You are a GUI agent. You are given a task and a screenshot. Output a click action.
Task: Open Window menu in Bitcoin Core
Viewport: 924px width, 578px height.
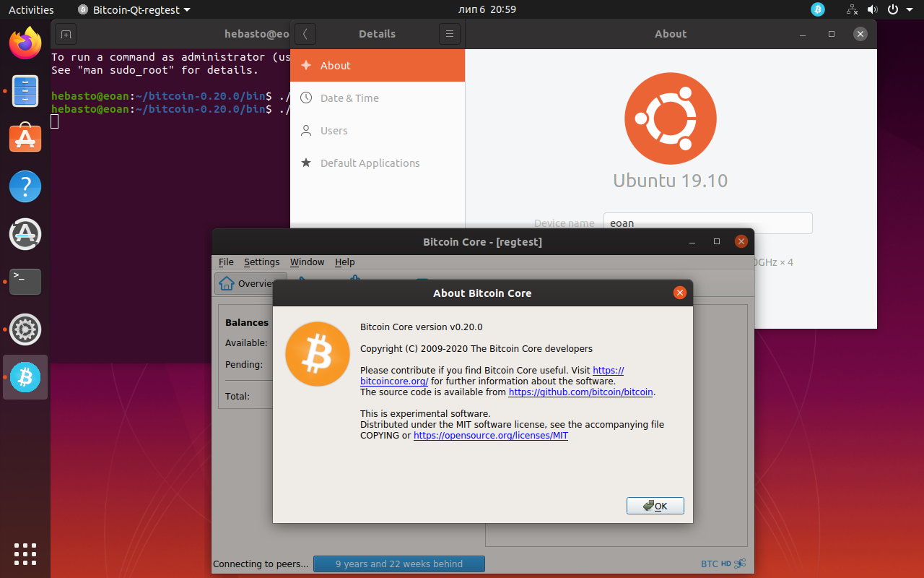tap(307, 262)
